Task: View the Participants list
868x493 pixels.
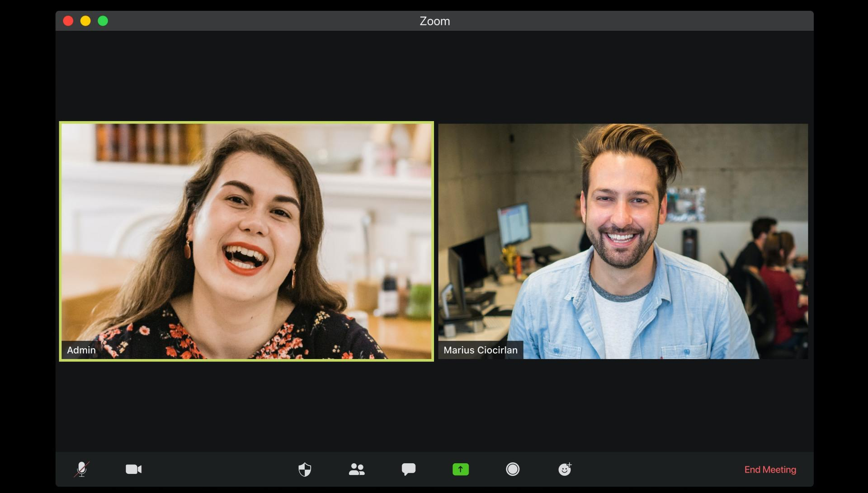Action: click(x=357, y=469)
